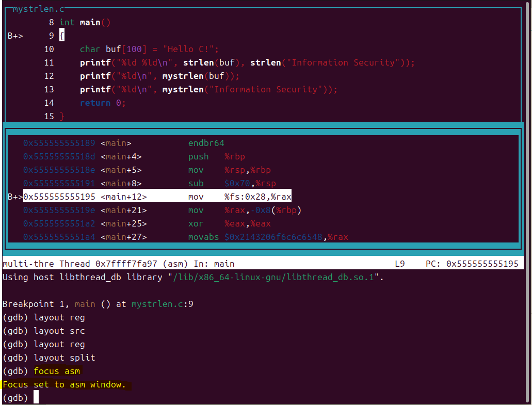Click the 'layout split' command line

tap(49, 358)
